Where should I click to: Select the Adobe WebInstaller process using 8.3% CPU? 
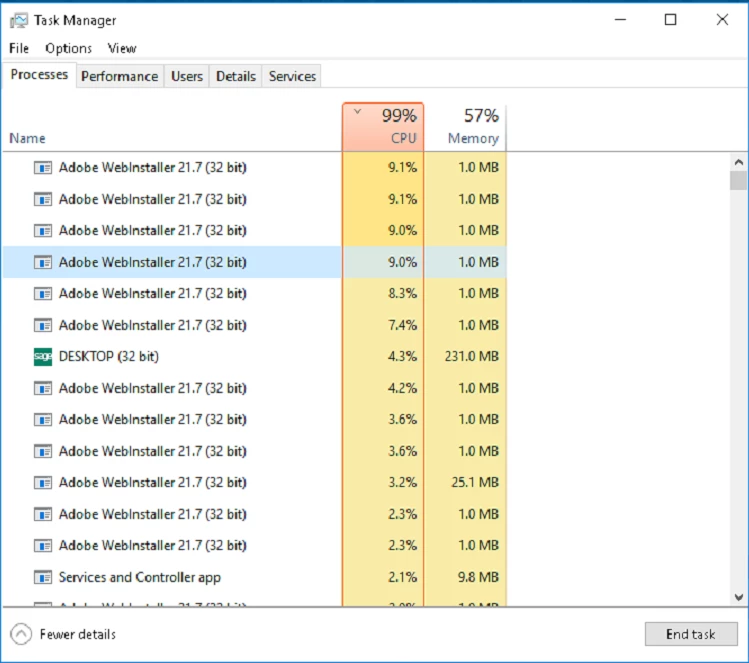(255, 293)
